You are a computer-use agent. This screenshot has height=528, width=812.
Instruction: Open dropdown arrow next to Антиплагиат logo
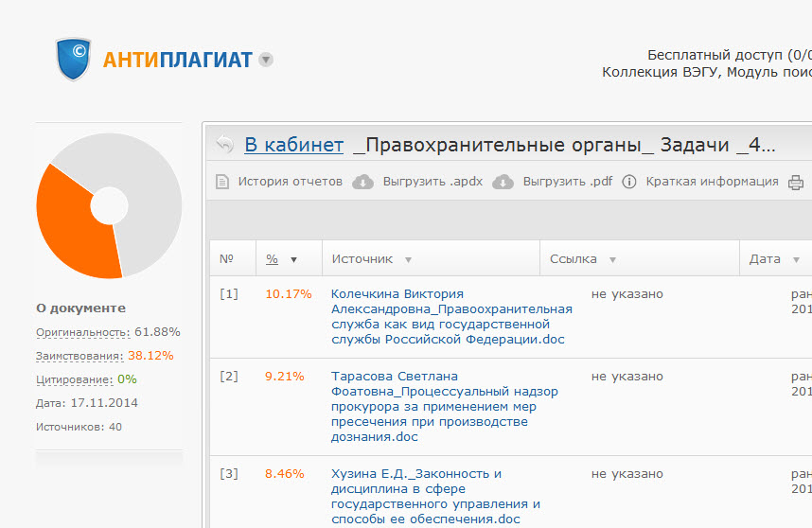coord(266,60)
